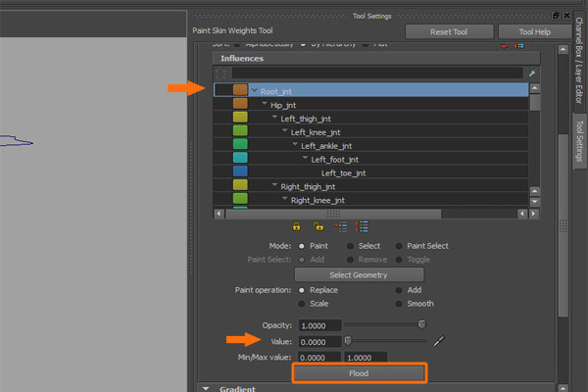This screenshot has height=392, width=588.
Task: Set paint operation to Scale
Action: (302, 305)
